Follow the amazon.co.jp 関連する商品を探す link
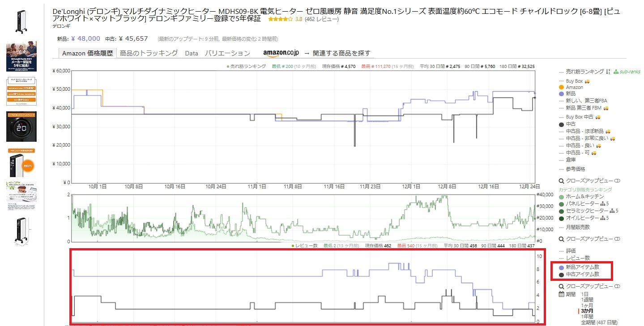 pyautogui.click(x=317, y=53)
